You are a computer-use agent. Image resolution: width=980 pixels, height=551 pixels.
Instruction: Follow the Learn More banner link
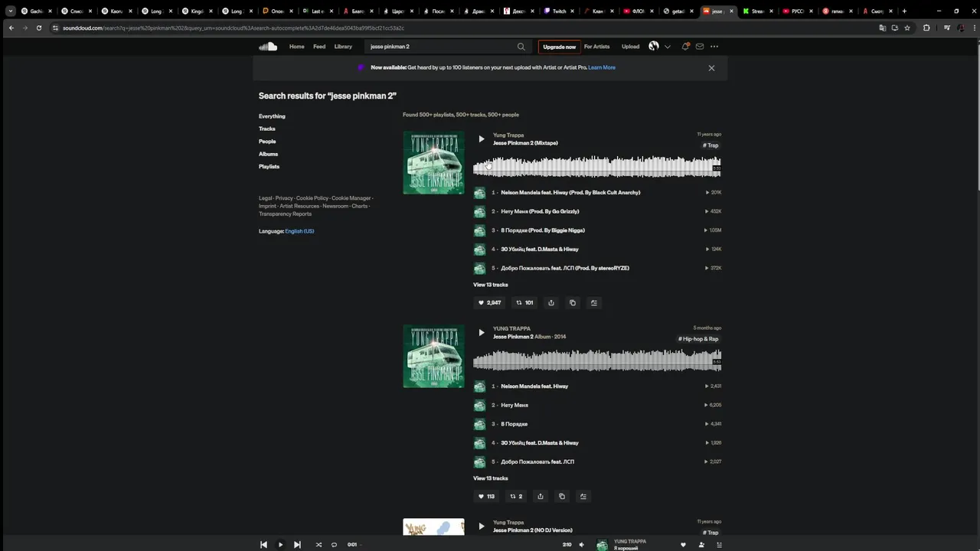pyautogui.click(x=602, y=67)
